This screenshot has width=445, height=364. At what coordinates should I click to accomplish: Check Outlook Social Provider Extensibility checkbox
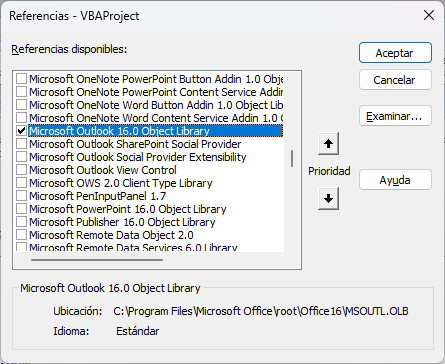tap(22, 157)
